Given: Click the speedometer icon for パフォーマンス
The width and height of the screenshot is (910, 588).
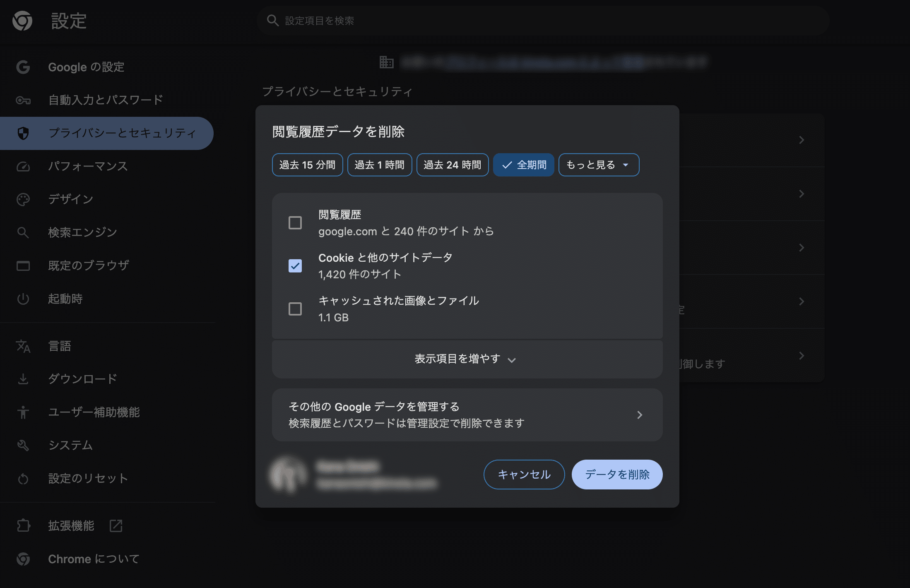Looking at the screenshot, I should (23, 166).
